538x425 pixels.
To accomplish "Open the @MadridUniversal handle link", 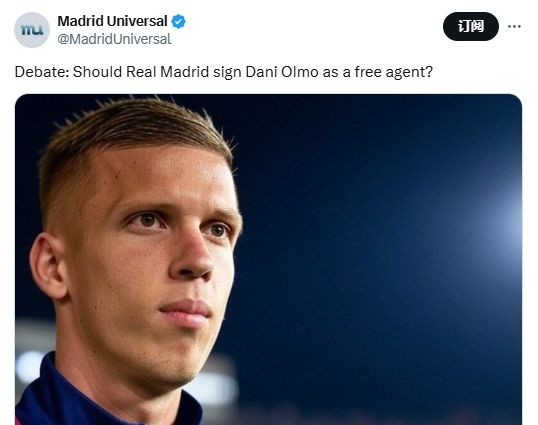I will (x=114, y=39).
